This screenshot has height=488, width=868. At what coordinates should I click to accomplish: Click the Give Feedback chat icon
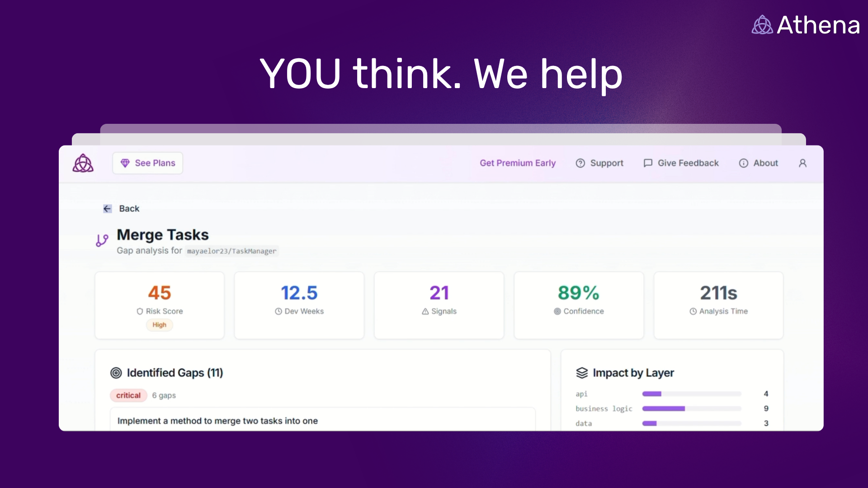coord(648,163)
